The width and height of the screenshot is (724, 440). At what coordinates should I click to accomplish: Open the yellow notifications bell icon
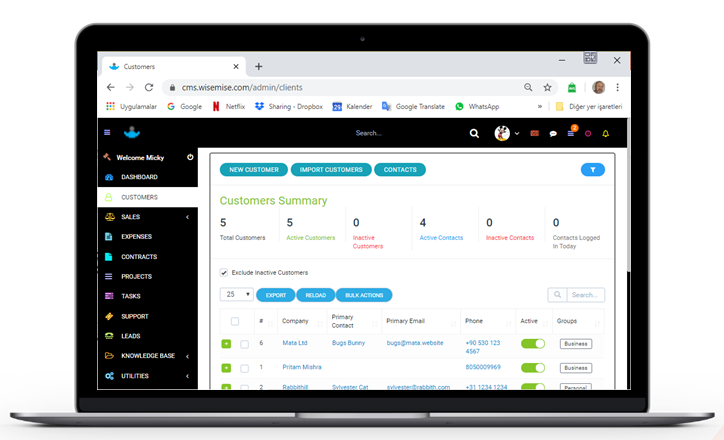coord(605,133)
